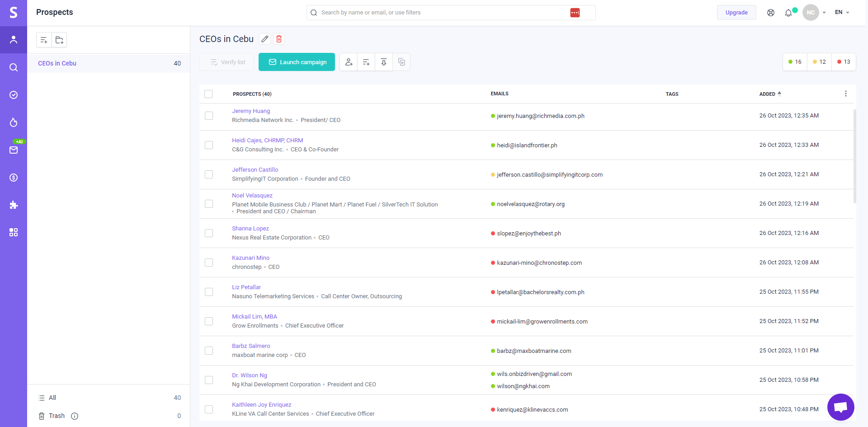
Task: Open the search finder icon in sidebar
Action: 14,67
